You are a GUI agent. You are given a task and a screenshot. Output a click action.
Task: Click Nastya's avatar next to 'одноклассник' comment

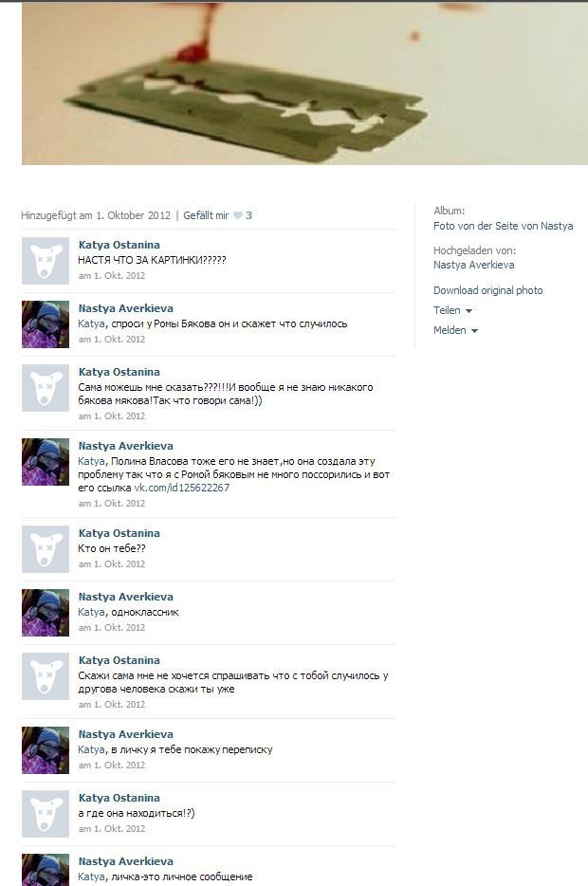click(x=46, y=613)
